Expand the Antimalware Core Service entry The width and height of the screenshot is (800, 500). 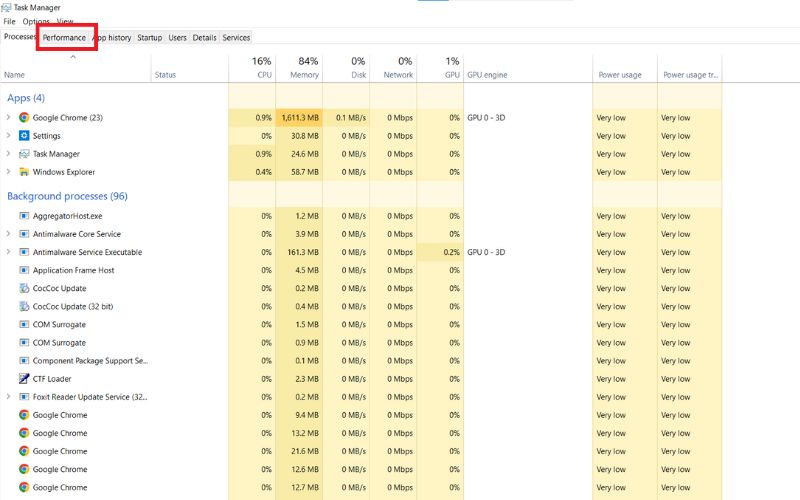click(8, 234)
